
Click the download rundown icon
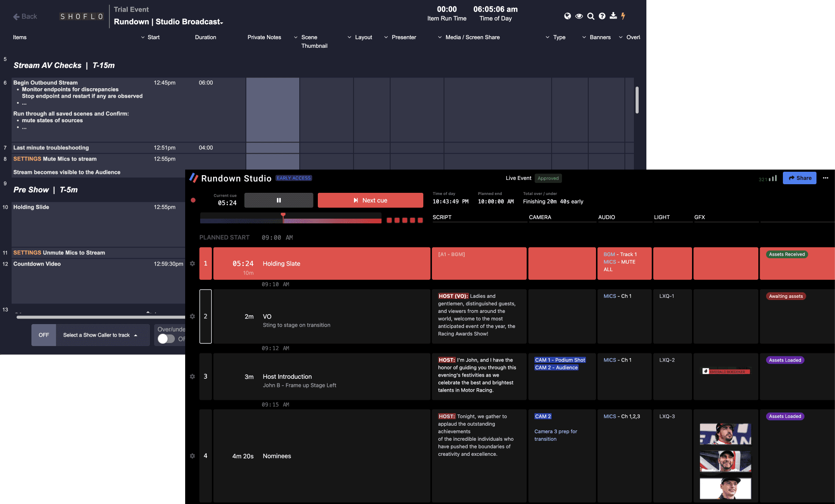click(613, 16)
